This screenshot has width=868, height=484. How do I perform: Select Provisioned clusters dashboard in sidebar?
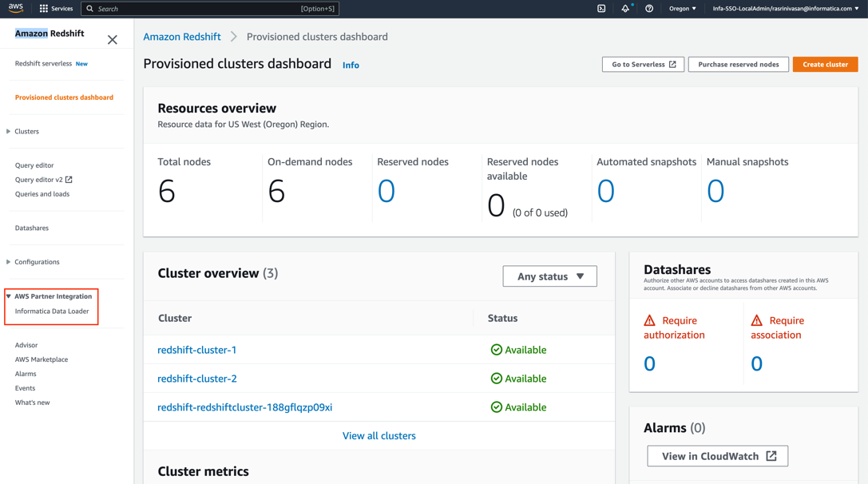(64, 97)
